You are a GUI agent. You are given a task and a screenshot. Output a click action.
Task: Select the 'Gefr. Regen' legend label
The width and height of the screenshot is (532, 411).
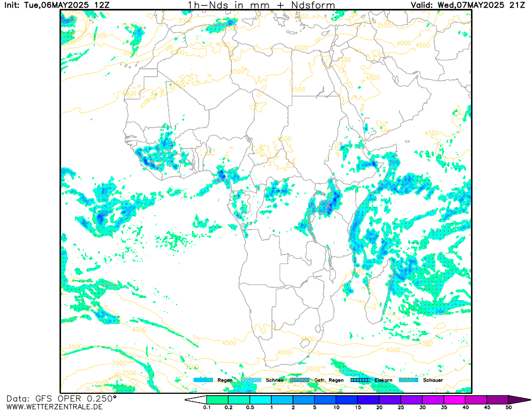(329, 380)
